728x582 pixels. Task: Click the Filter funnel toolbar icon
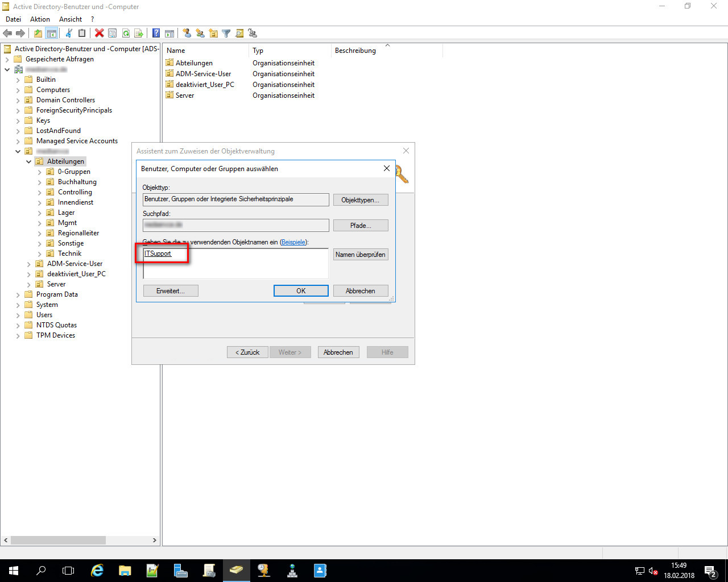[x=226, y=34]
